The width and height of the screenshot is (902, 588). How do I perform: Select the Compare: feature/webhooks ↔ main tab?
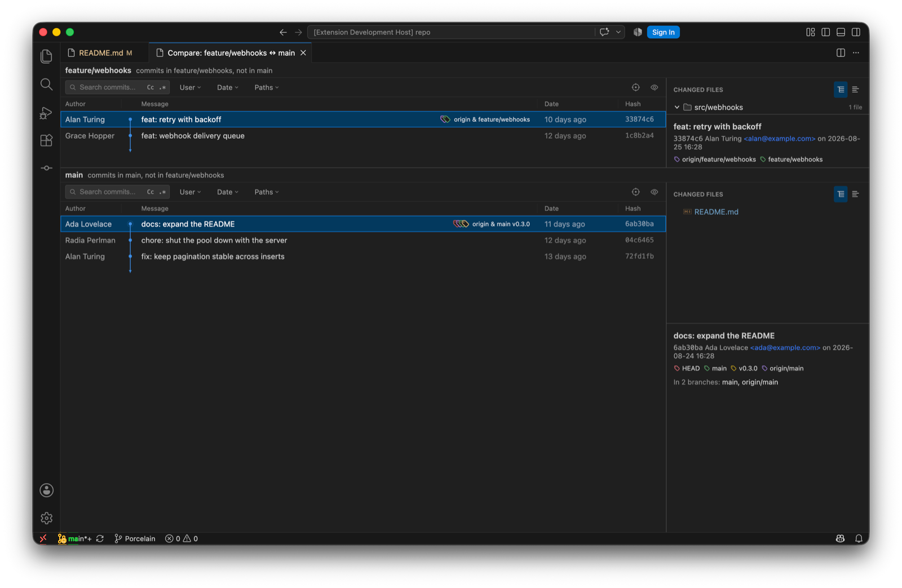tap(231, 52)
